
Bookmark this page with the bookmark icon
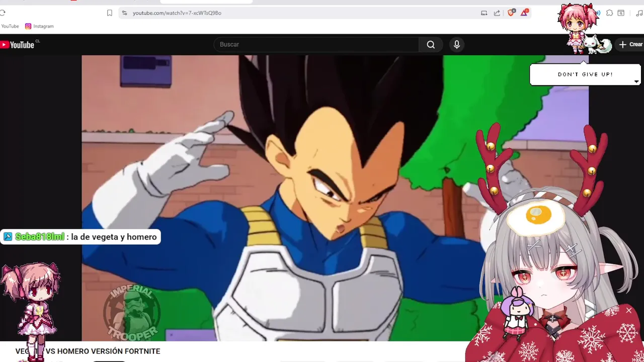click(x=110, y=13)
